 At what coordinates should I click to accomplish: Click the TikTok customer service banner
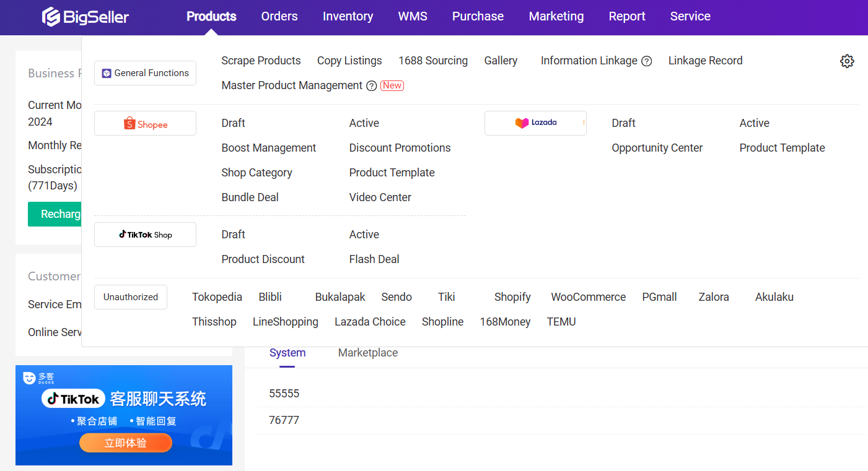(x=124, y=415)
